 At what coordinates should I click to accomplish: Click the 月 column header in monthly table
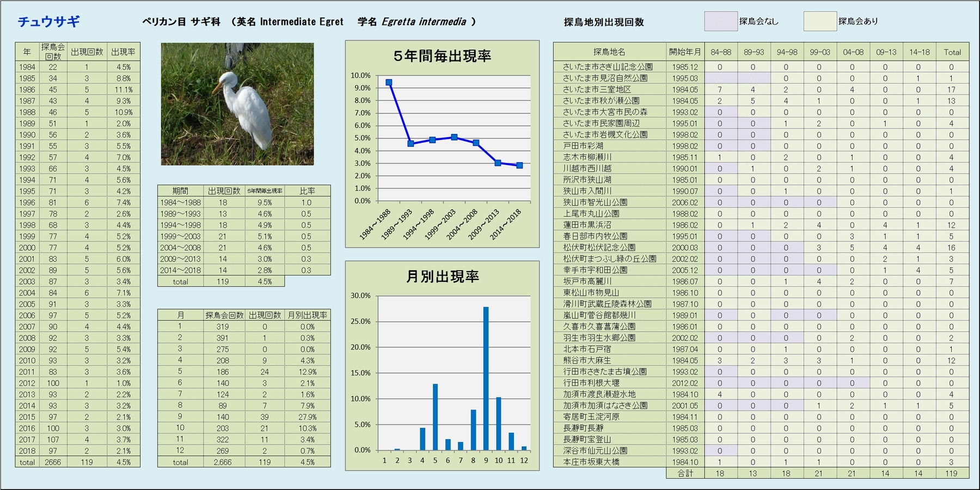click(x=180, y=315)
